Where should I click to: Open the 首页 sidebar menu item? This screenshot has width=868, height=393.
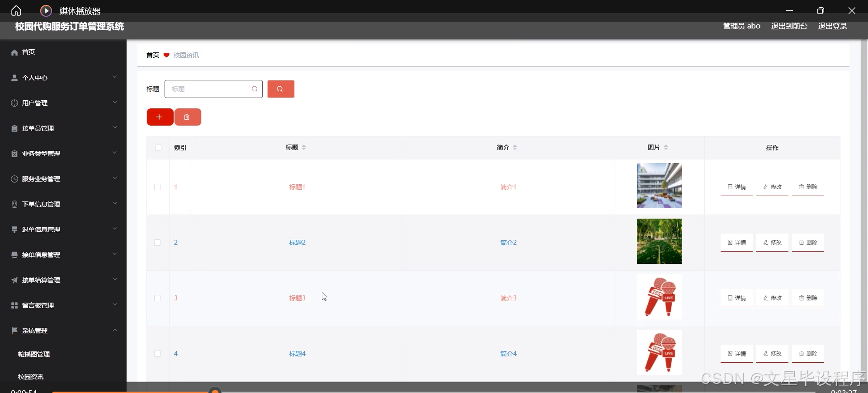click(63, 52)
